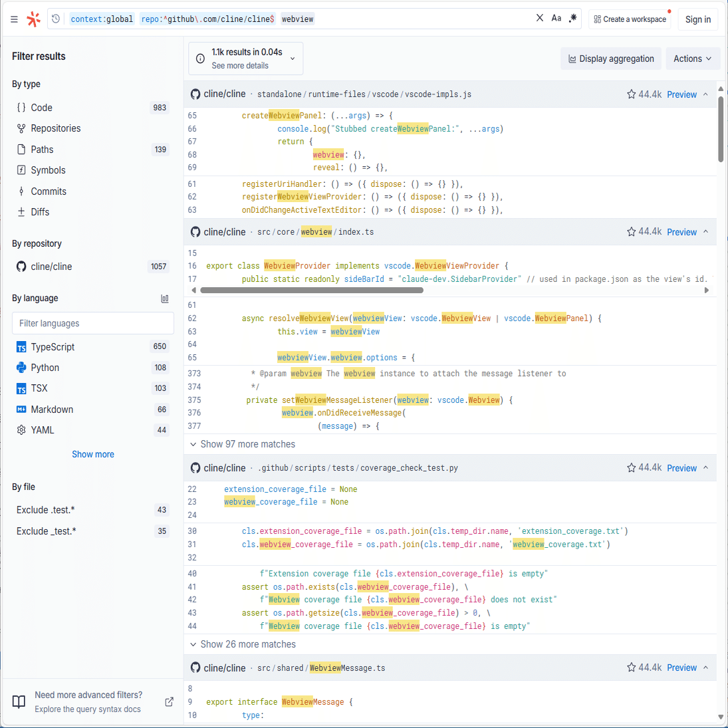Click GitHub icon on webview/index.ts result

[x=195, y=231]
